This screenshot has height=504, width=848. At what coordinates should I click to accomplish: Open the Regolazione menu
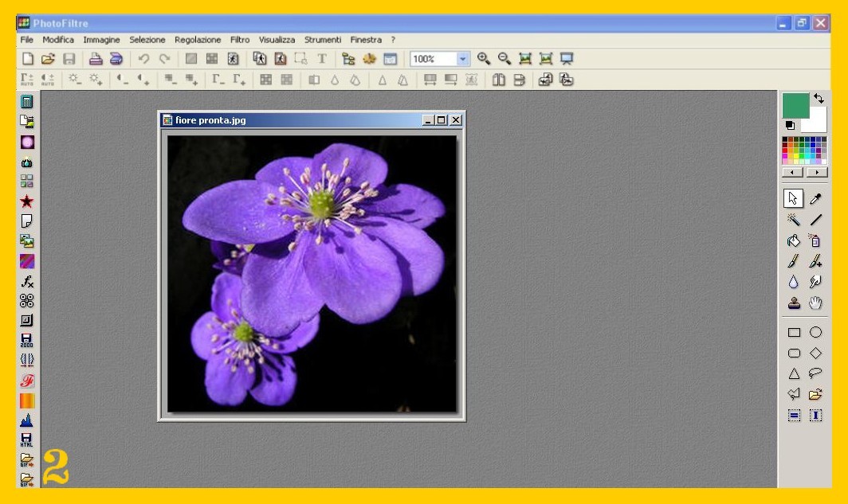[x=198, y=40]
